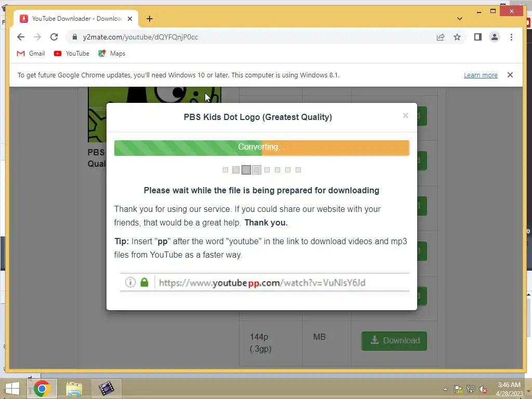Close the Converting dialog
Screen dimensions: 532x399
pyautogui.click(x=405, y=116)
